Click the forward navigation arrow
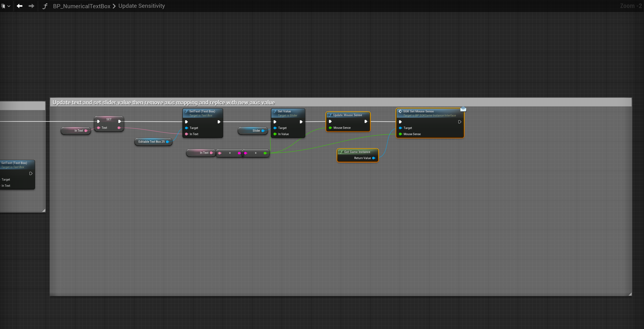Screen dimensions: 644x329 point(31,6)
